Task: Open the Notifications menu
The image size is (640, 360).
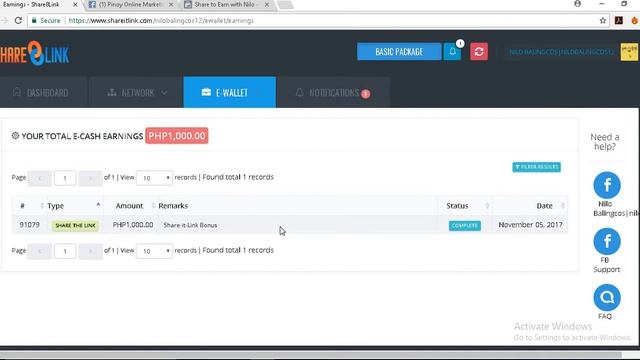Action: tap(333, 93)
